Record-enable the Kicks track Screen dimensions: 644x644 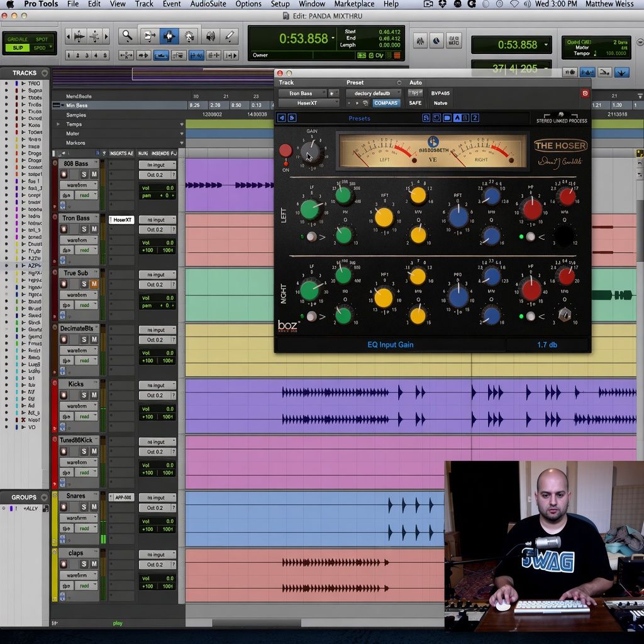64,395
